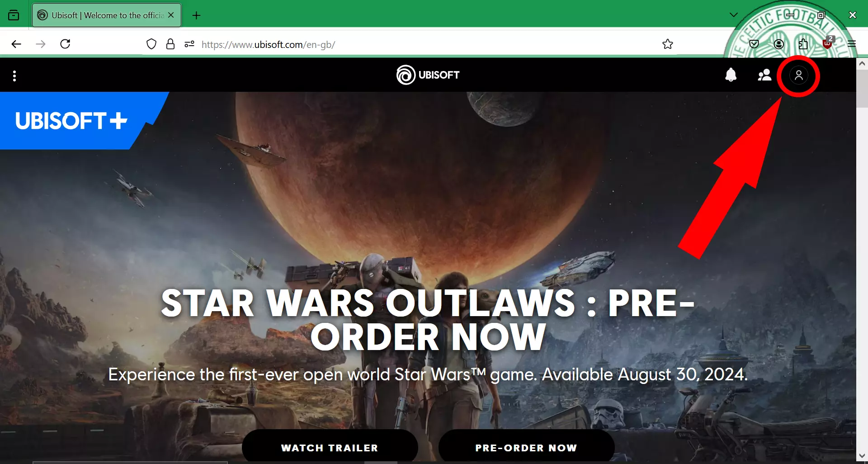Expand the list all tabs dropdown
Image resolution: width=868 pixels, height=464 pixels.
tap(734, 15)
